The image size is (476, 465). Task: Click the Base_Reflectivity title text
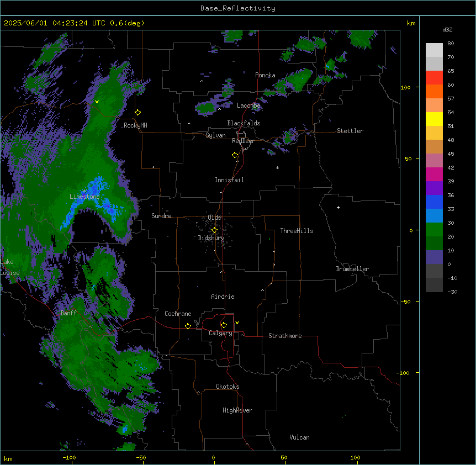pyautogui.click(x=238, y=8)
